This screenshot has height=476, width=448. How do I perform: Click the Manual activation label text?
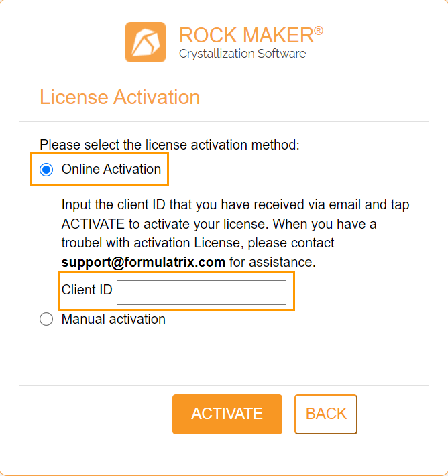(x=113, y=319)
